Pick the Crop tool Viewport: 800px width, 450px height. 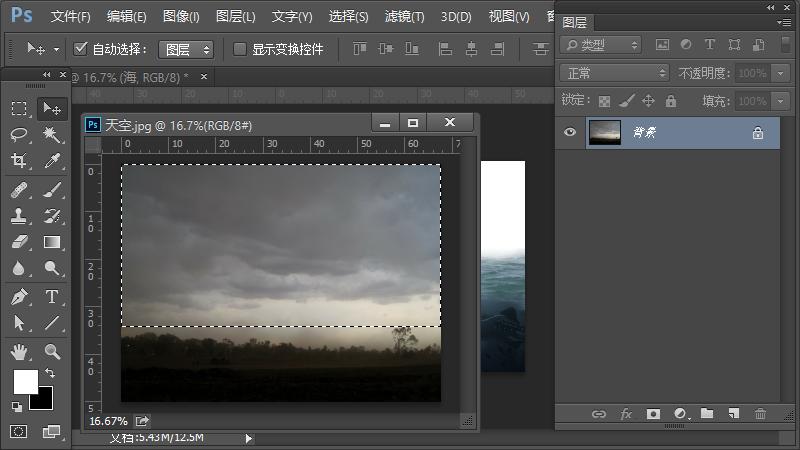tap(19, 162)
